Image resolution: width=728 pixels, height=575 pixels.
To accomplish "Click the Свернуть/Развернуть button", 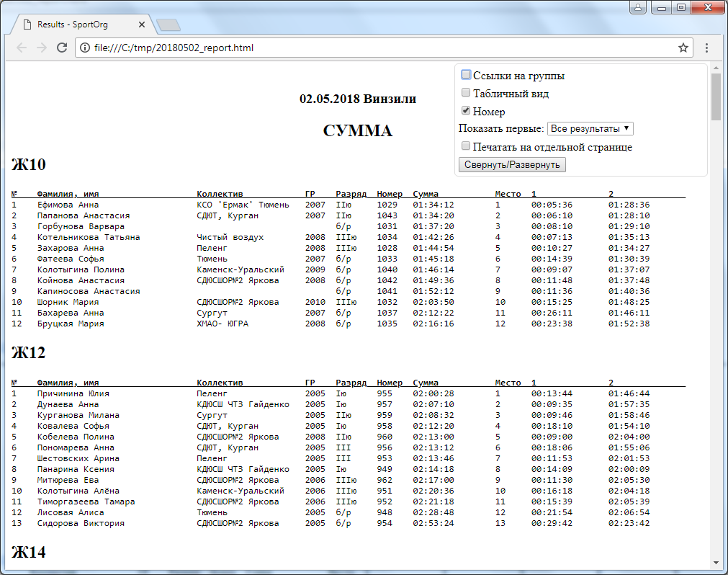I will click(x=512, y=165).
